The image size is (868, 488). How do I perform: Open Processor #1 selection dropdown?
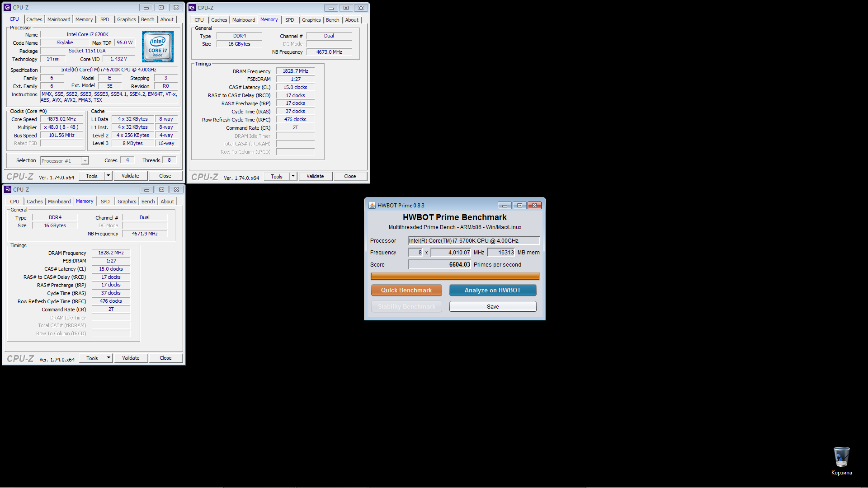click(x=65, y=161)
